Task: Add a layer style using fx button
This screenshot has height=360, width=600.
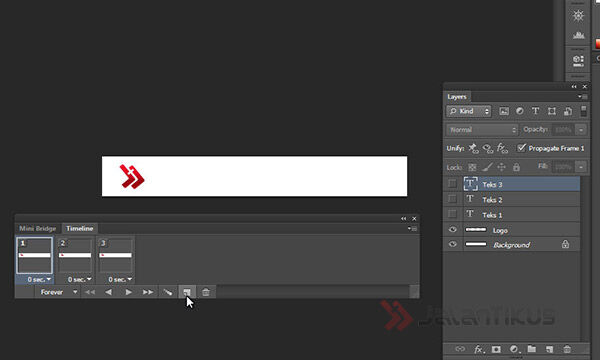Action: [x=479, y=349]
